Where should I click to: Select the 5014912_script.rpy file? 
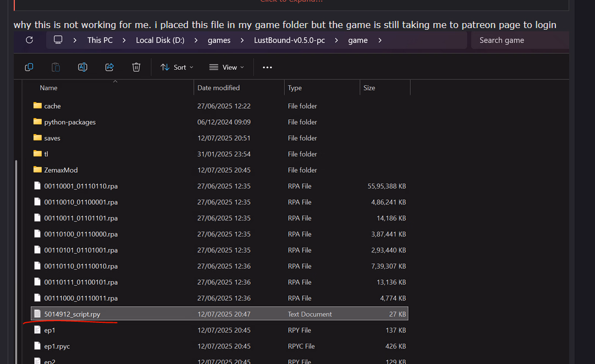72,314
